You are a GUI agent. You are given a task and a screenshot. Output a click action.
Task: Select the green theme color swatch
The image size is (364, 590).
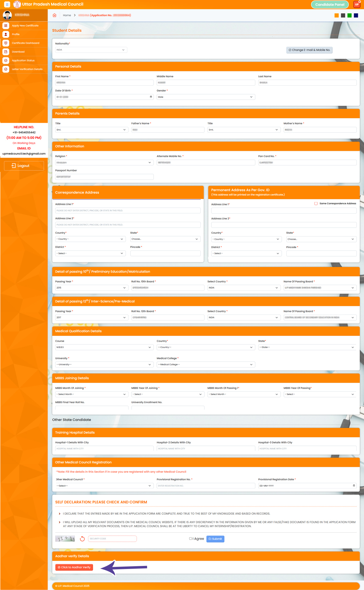349,15
